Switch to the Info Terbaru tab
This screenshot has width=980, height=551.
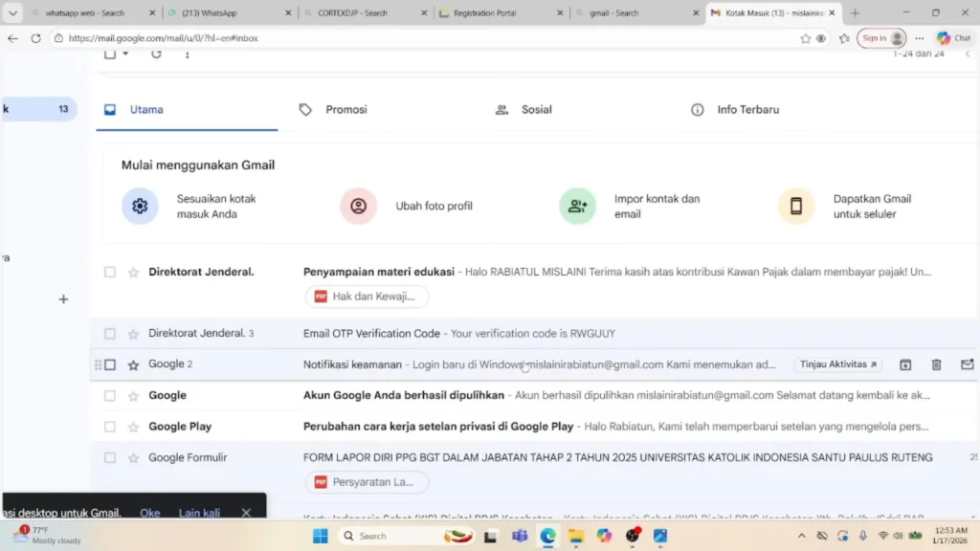(x=747, y=109)
